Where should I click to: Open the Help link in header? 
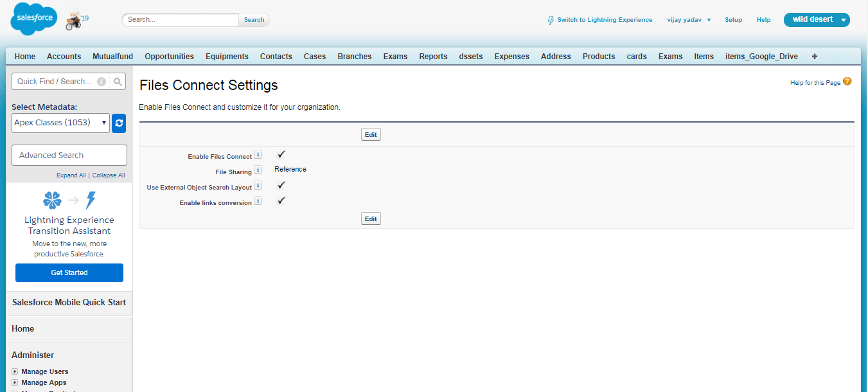[763, 20]
